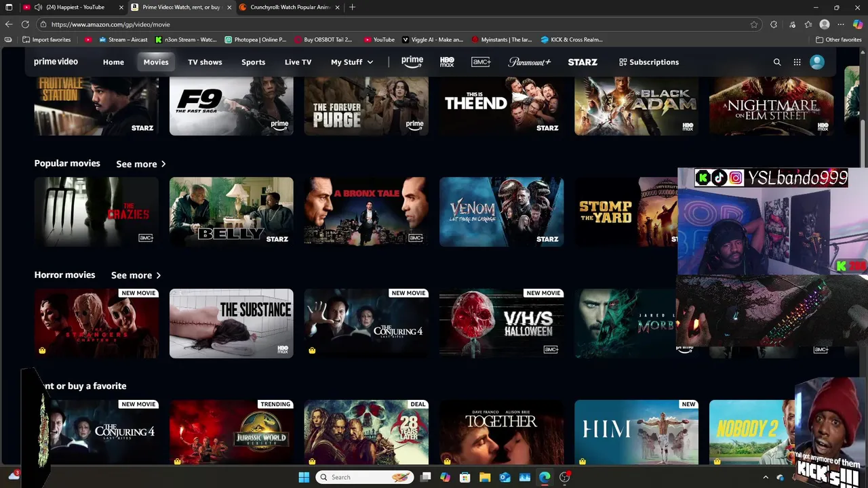Select the Movies nav item
The height and width of the screenshot is (488, 868).
[x=156, y=62]
